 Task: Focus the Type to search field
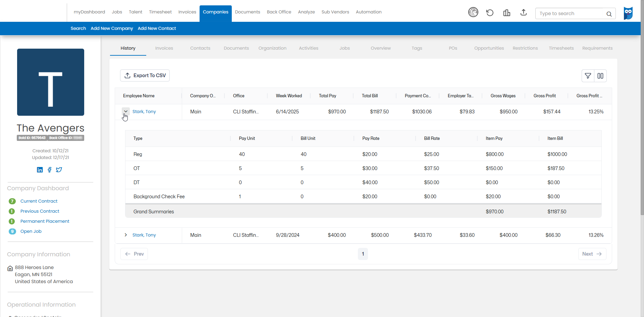tap(570, 13)
